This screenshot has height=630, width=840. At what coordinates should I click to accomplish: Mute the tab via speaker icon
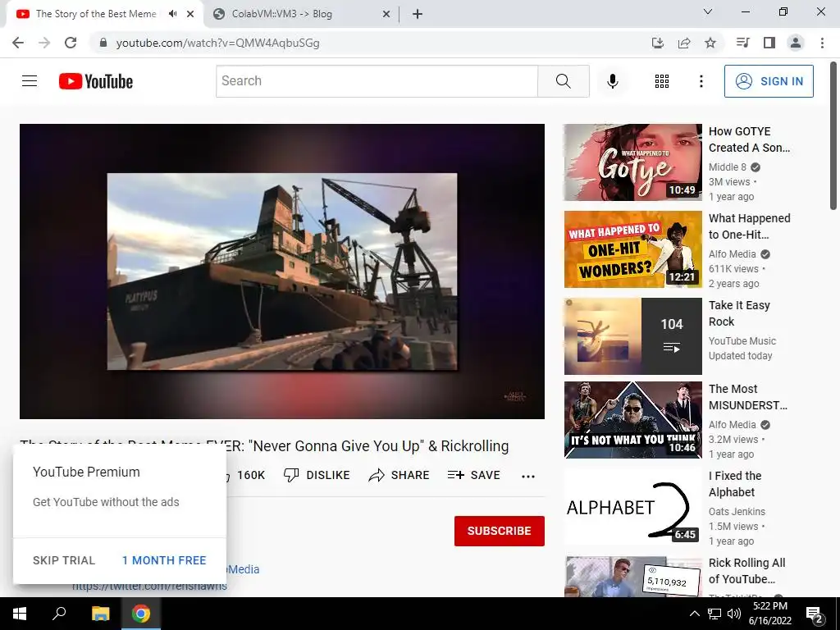click(x=172, y=14)
